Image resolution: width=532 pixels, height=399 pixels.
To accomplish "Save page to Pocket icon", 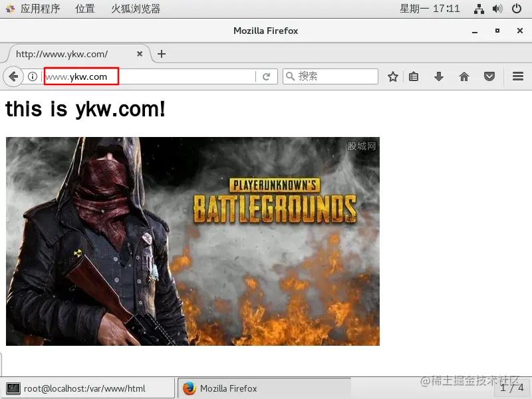I will (489, 76).
